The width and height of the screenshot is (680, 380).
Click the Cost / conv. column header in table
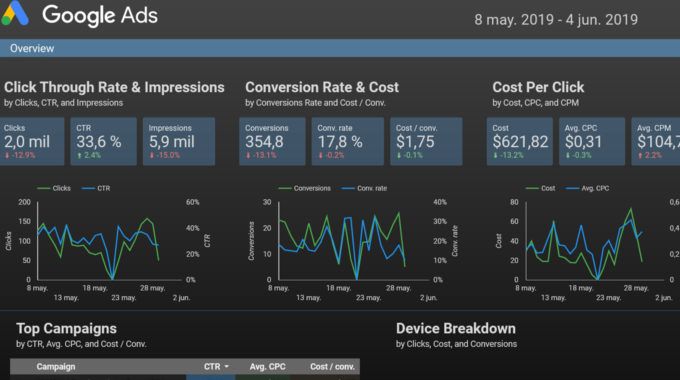pyautogui.click(x=332, y=367)
